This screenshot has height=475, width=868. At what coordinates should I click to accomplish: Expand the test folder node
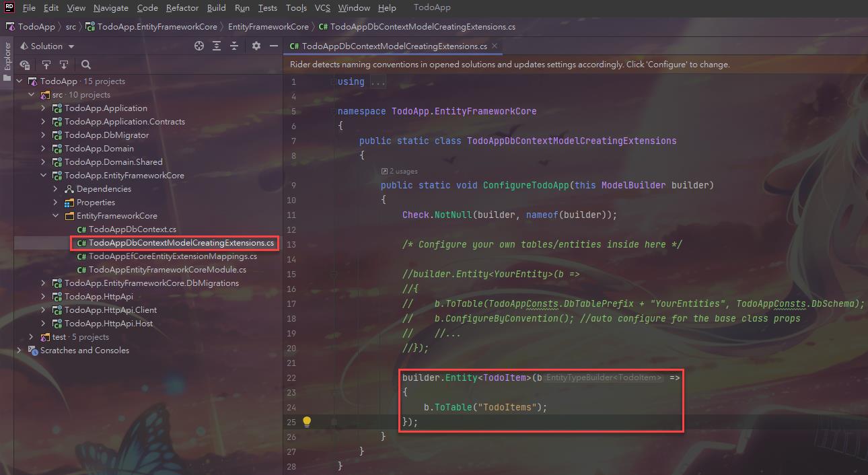(x=32, y=337)
